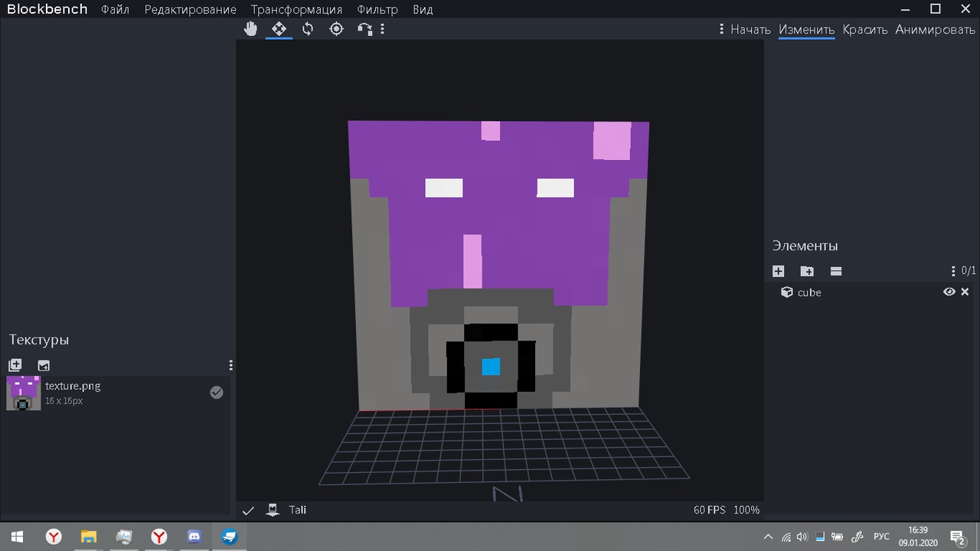Switch to the Начать tab

click(x=750, y=30)
